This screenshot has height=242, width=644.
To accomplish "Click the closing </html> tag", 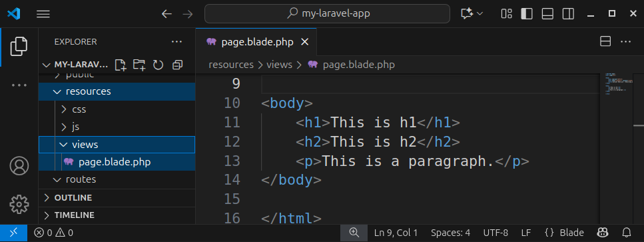I will [x=291, y=218].
